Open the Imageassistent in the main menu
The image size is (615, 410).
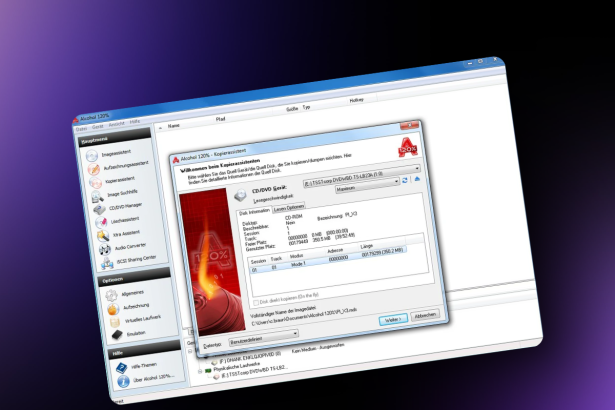[116, 153]
